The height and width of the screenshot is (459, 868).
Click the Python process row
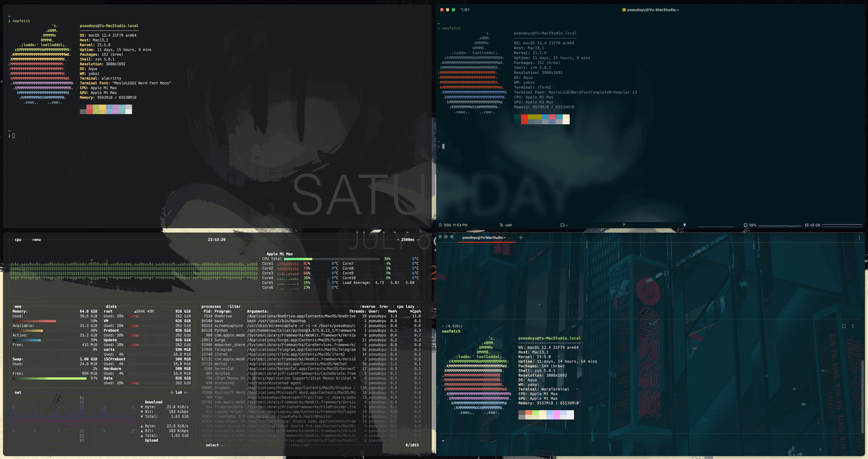[312, 330]
